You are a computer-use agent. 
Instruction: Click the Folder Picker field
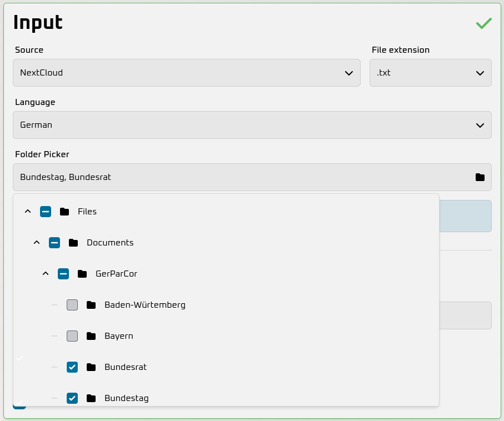252,177
